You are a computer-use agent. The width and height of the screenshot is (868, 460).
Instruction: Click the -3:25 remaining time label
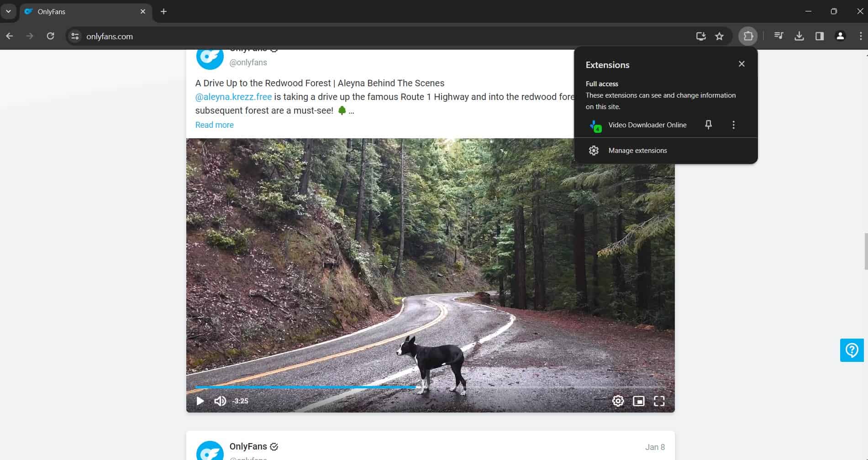240,401
